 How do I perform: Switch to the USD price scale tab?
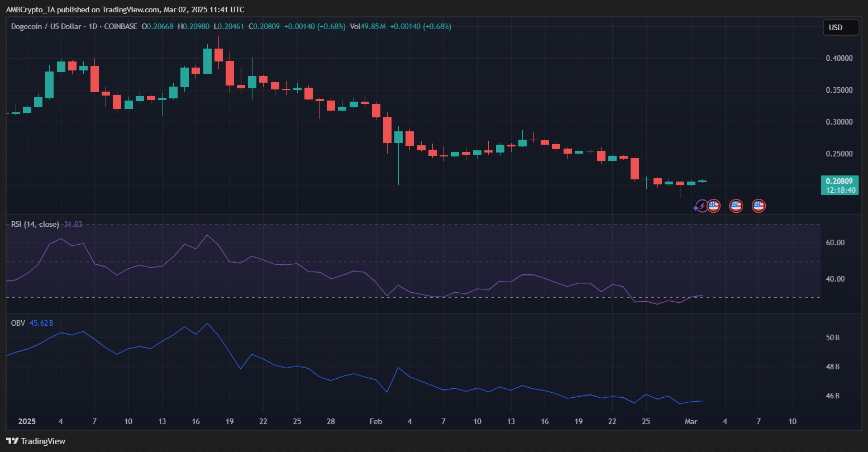(841, 26)
